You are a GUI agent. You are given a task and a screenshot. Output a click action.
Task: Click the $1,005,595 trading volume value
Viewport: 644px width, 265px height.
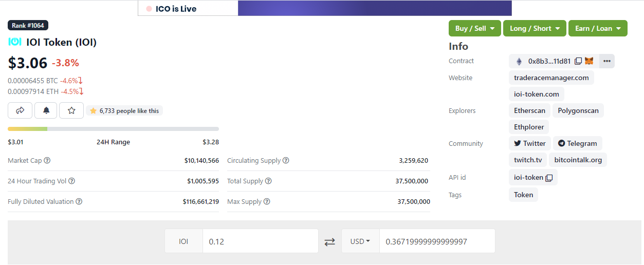[203, 181]
